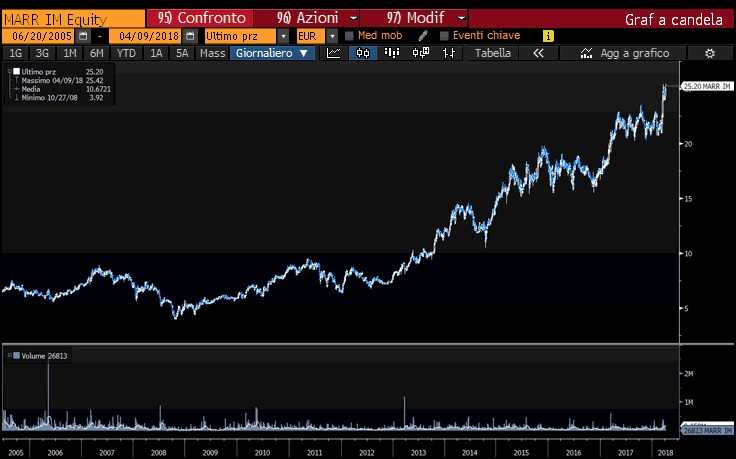Click Minimo 10/27/08 legend row

(x=58, y=98)
